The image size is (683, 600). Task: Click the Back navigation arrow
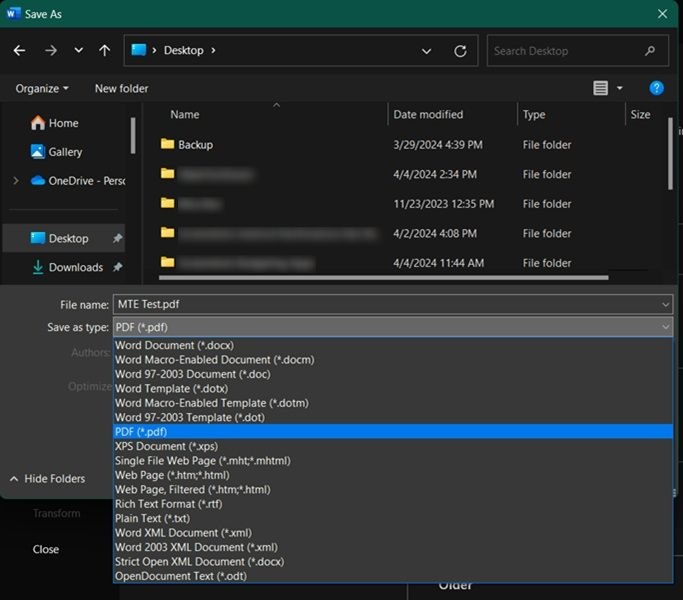tap(19, 50)
